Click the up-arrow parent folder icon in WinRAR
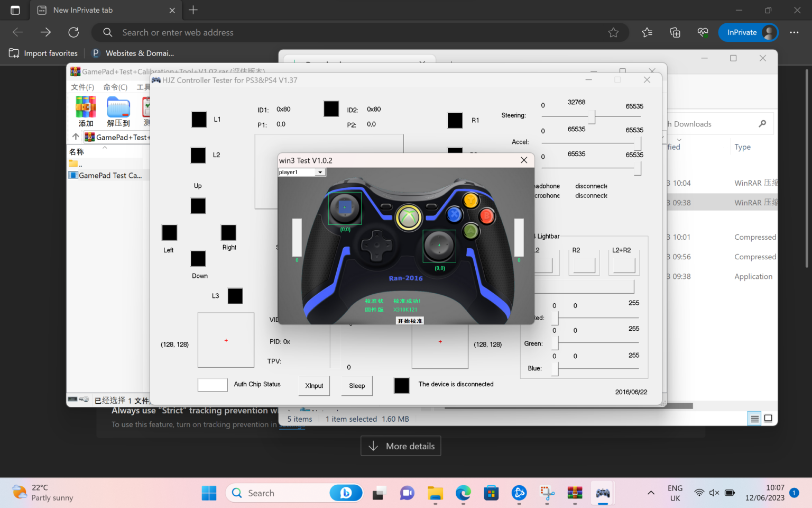This screenshot has height=508, width=812. click(75, 136)
